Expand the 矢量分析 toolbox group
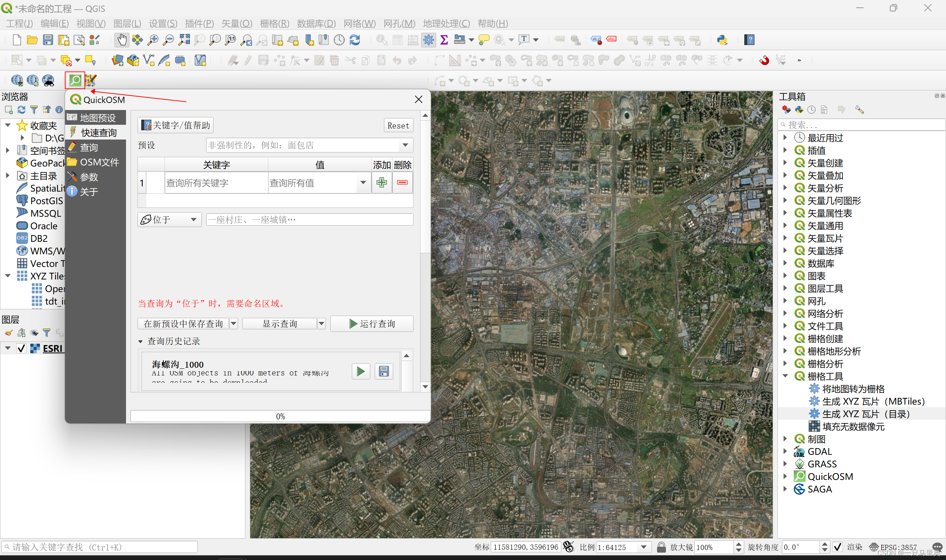 (785, 188)
